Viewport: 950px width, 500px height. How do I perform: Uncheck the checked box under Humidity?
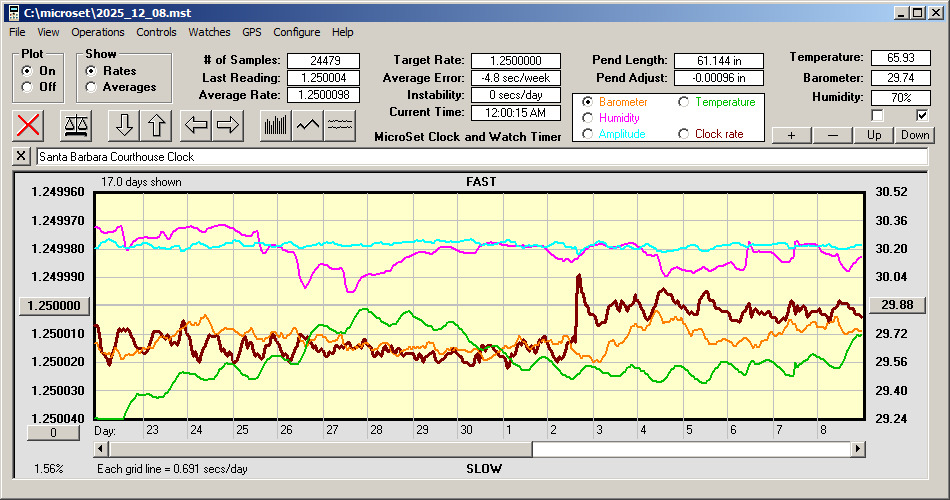(x=922, y=115)
